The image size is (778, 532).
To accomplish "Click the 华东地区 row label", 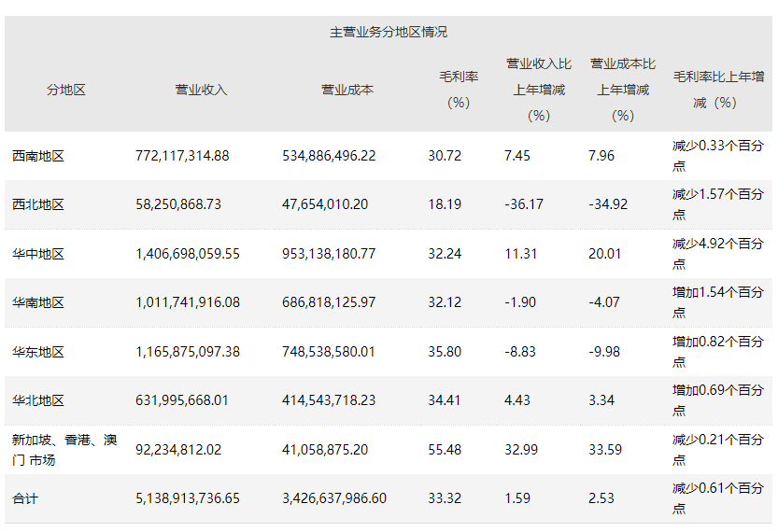I will point(38,352).
